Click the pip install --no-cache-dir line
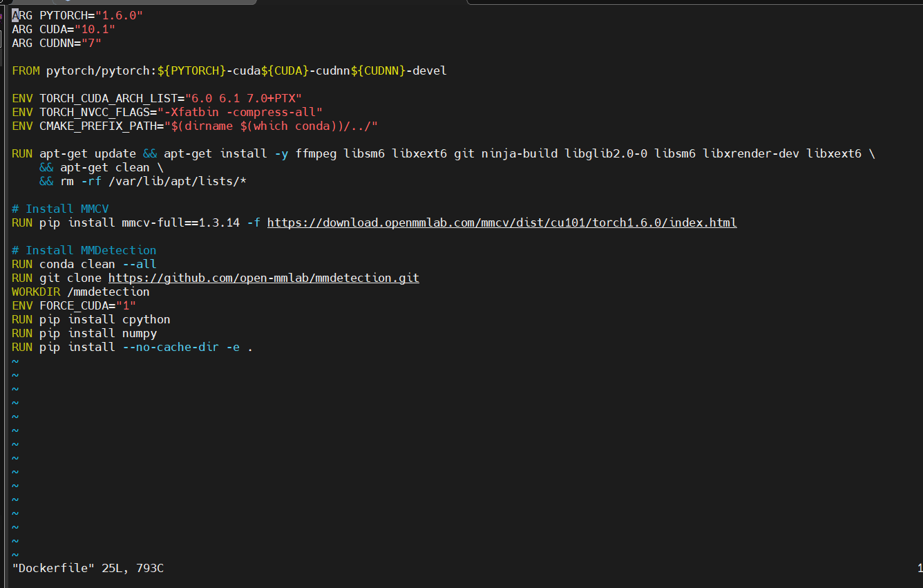 click(x=131, y=346)
